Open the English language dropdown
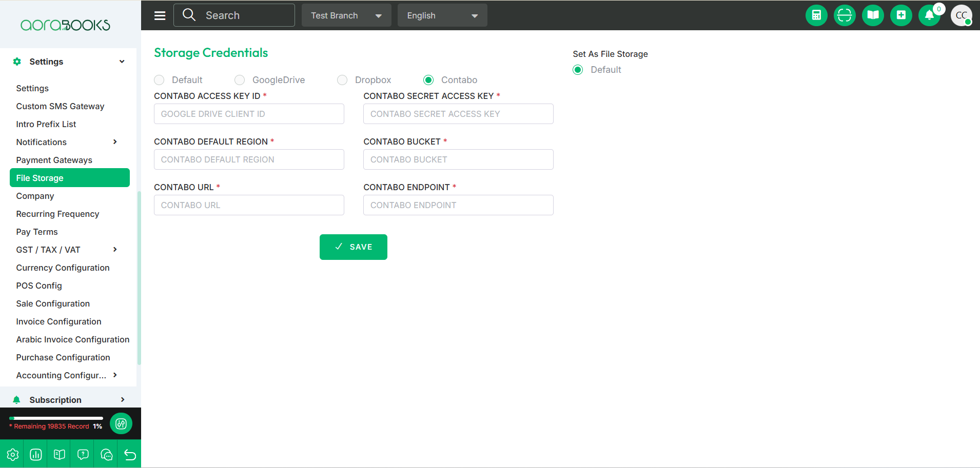The height and width of the screenshot is (468, 980). click(x=442, y=15)
